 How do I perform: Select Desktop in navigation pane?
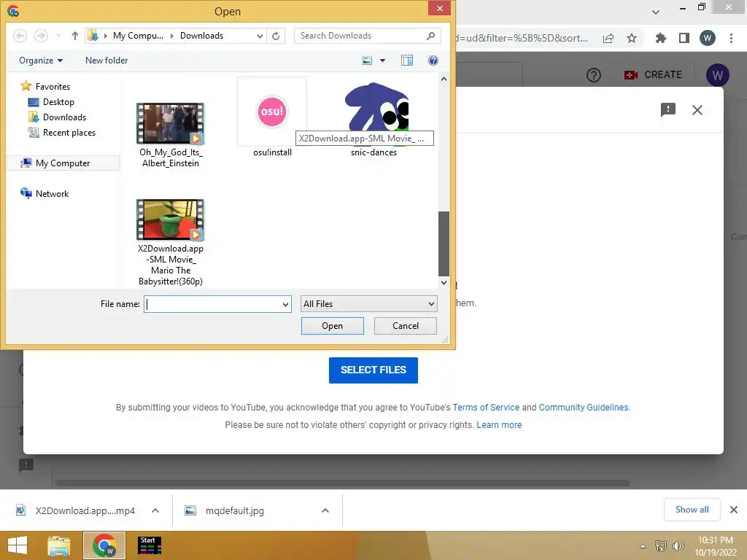tap(58, 102)
